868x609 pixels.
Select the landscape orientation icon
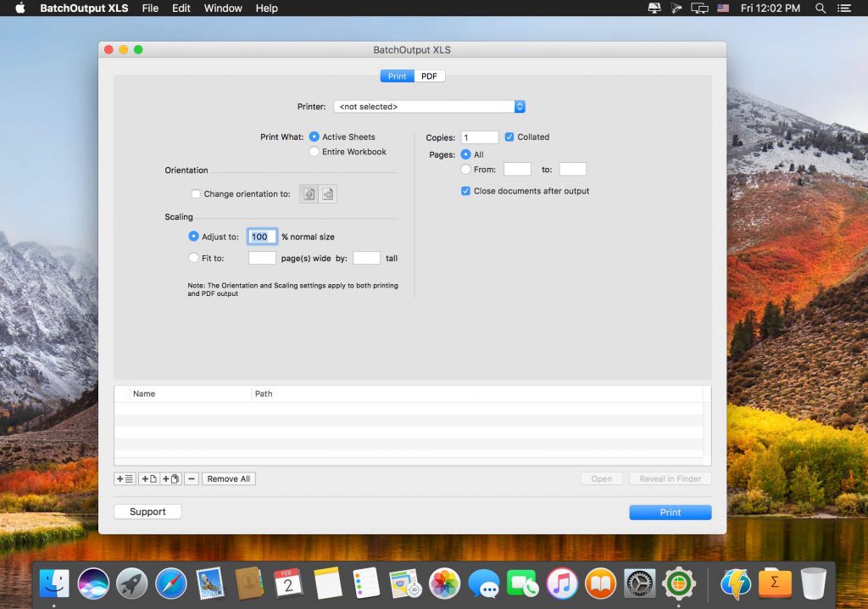[327, 193]
